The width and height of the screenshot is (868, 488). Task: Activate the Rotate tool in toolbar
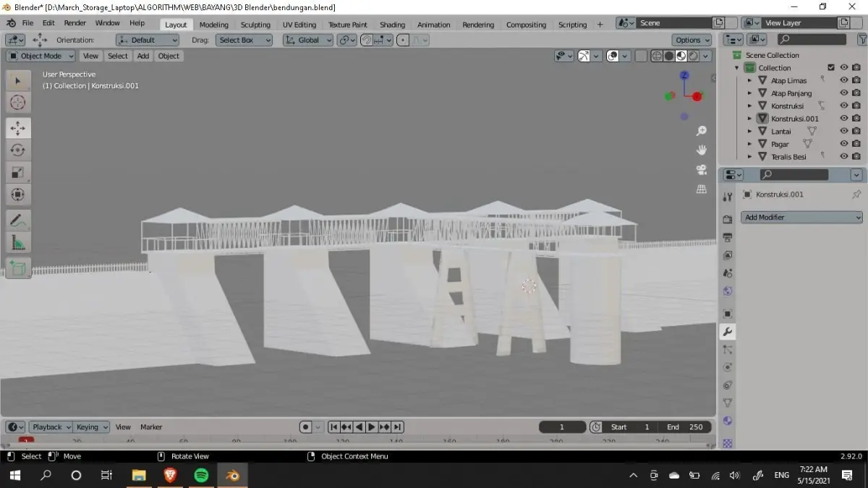click(18, 150)
